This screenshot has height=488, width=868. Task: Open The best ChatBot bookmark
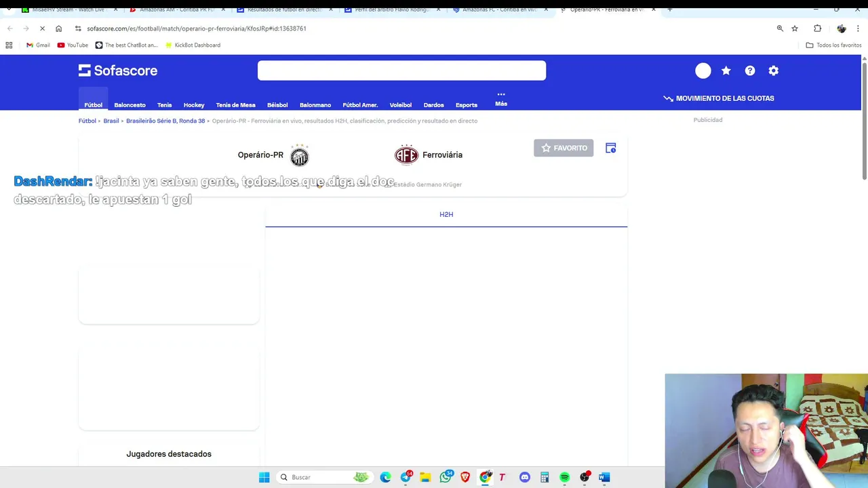[x=126, y=45]
